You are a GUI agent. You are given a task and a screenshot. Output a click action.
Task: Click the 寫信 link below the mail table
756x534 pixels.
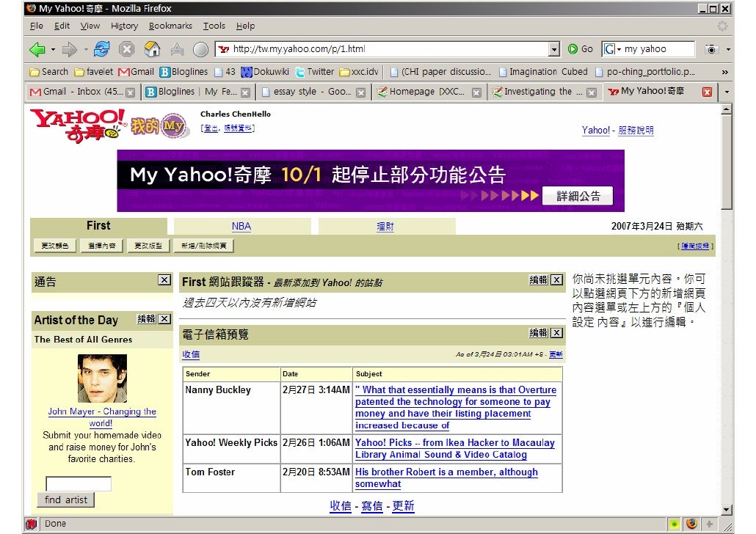371,506
